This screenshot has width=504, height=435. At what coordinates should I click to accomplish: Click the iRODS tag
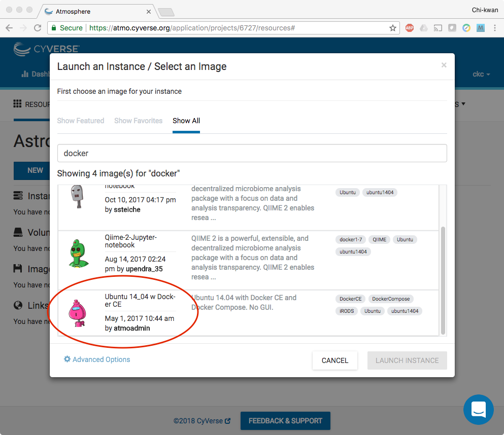point(347,311)
